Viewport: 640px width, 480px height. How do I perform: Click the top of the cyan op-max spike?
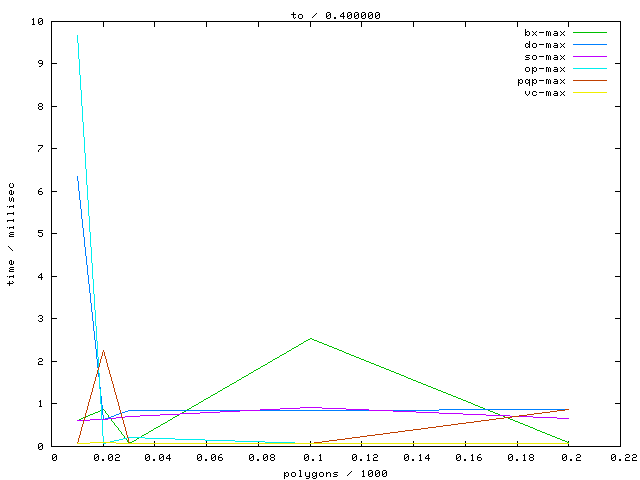click(x=78, y=35)
